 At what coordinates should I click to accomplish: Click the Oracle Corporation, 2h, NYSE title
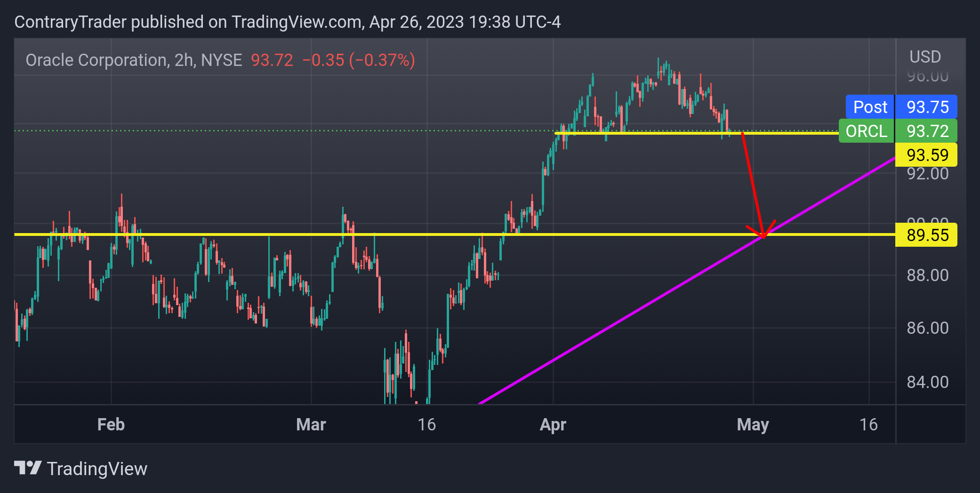(x=134, y=60)
